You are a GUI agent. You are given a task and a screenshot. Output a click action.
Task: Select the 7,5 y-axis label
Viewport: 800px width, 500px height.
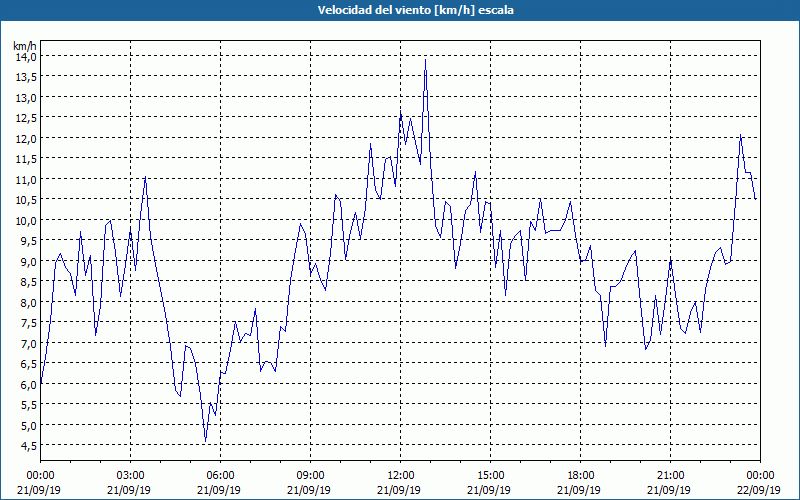click(x=28, y=323)
